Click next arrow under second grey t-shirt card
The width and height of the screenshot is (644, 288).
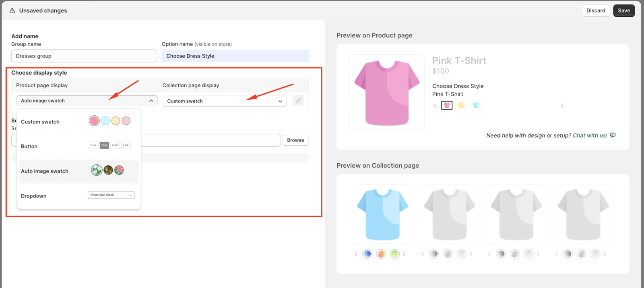click(x=471, y=254)
